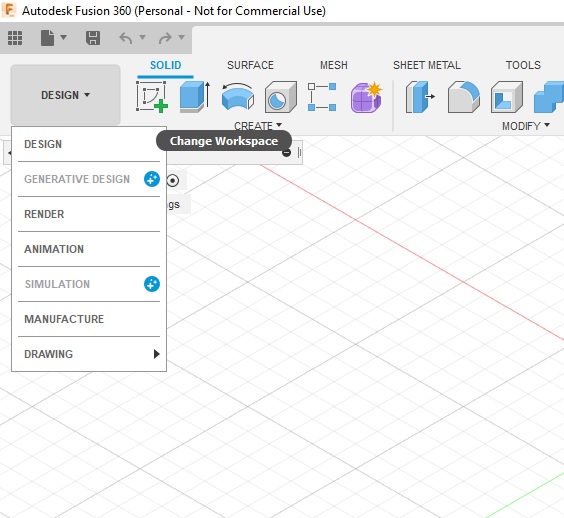Click the Save floppy disk icon
The height and width of the screenshot is (518, 564).
[93, 38]
